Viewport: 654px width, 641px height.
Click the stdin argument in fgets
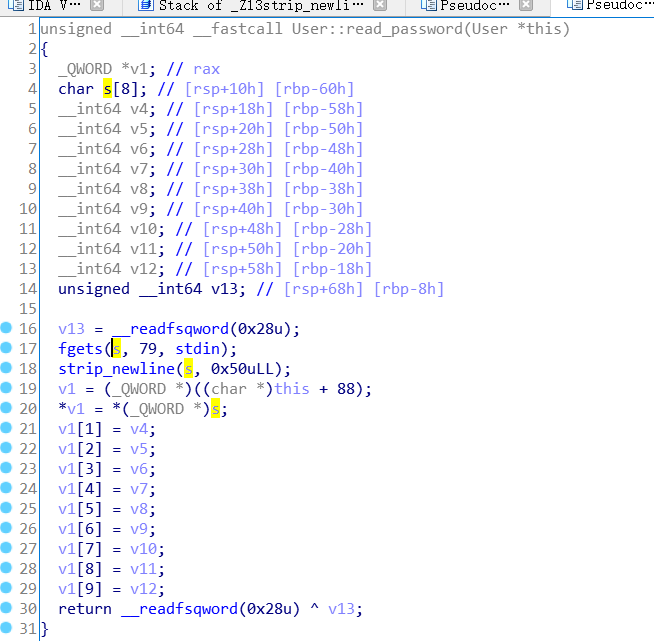(197, 349)
